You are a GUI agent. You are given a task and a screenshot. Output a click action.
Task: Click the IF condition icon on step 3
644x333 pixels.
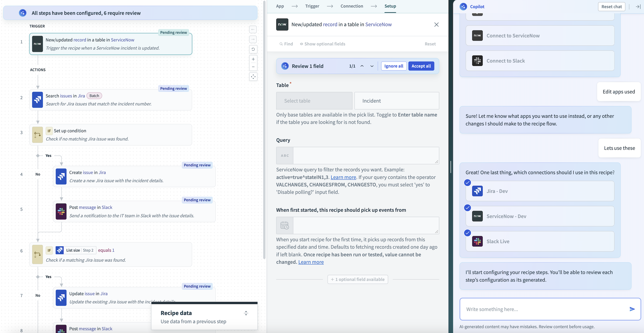[37, 135]
